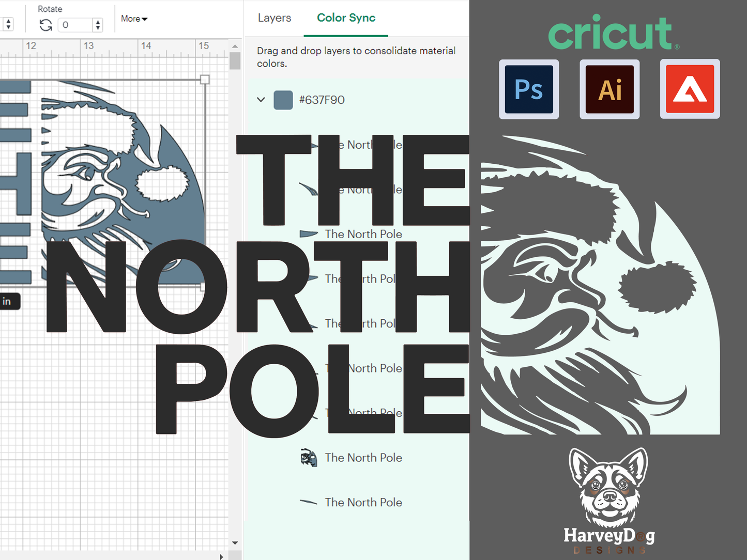Open the More dropdown menu
Viewport: 747px width, 560px height.
134,19
